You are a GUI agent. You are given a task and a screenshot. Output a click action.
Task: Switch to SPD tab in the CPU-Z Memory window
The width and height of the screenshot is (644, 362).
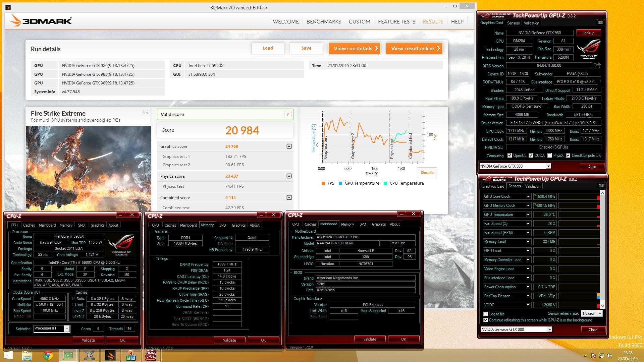222,225
